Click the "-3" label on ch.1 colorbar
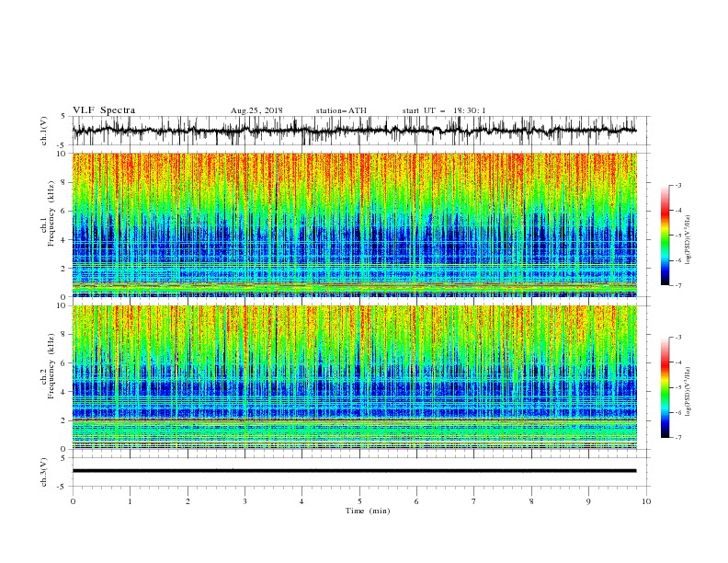The image size is (728, 563). click(678, 185)
